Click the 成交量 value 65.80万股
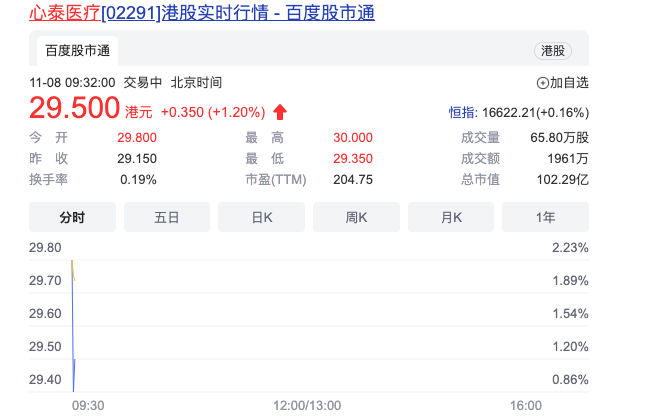 [x=559, y=138]
